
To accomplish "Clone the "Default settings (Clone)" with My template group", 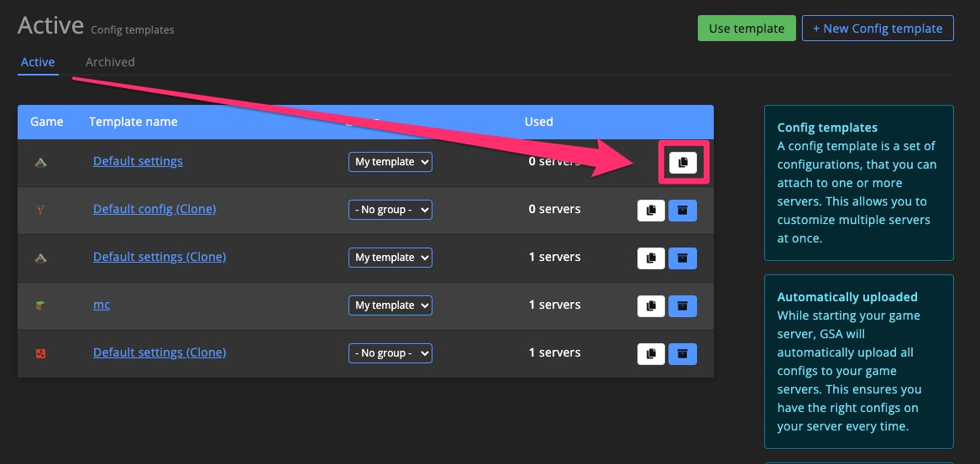I will pos(651,258).
